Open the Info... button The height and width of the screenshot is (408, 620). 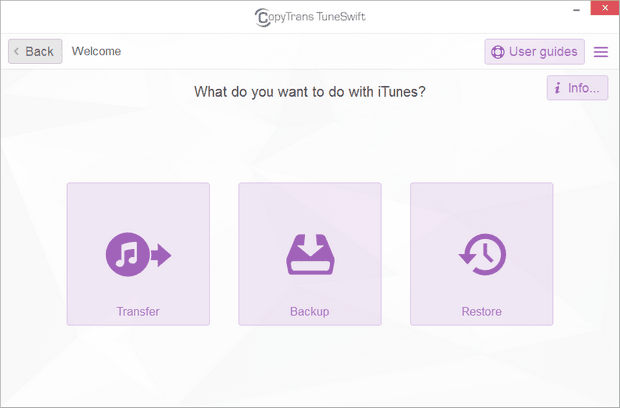pyautogui.click(x=577, y=88)
